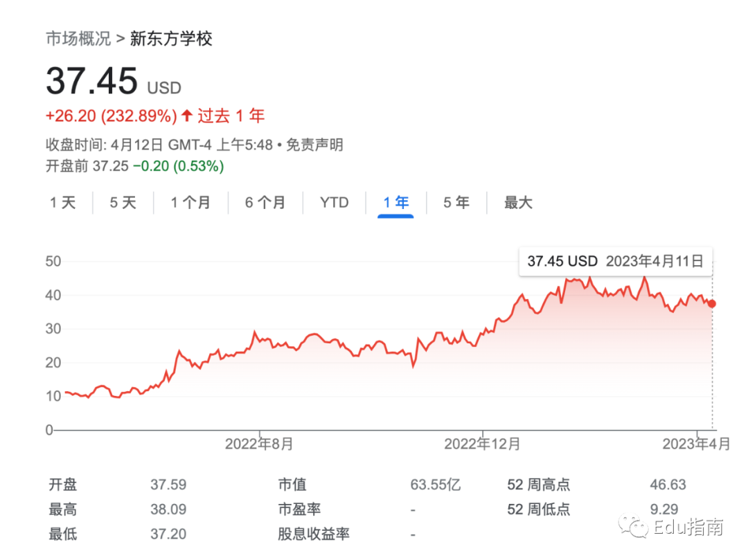Click the −0.20 (0.53%) pre-market change
Viewport: 748px width, 560px height.
(x=179, y=166)
